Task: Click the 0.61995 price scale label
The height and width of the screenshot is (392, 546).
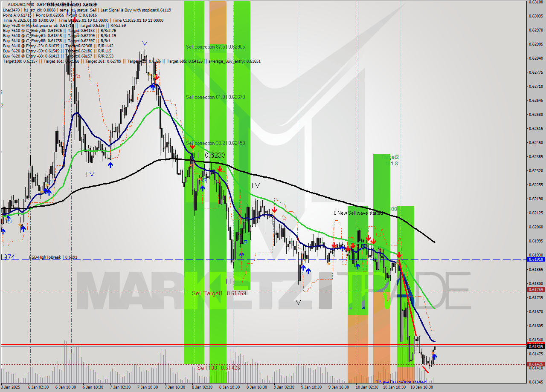Action: (x=536, y=241)
